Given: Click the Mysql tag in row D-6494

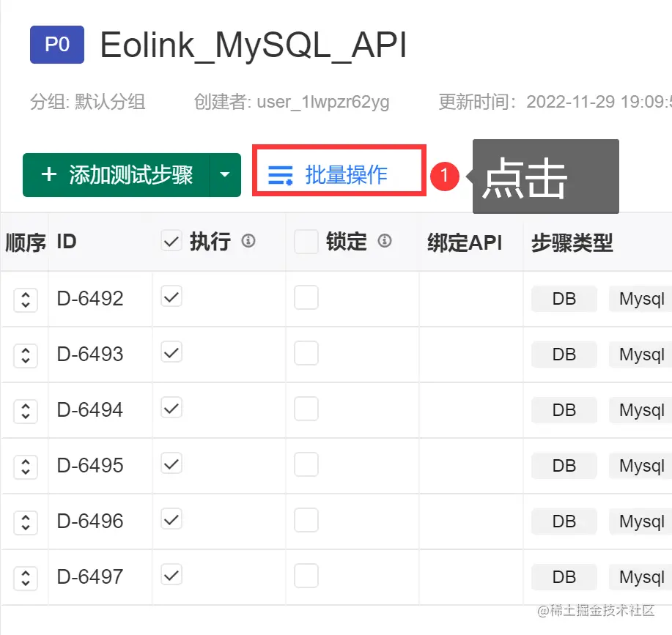Looking at the screenshot, I should (640, 410).
